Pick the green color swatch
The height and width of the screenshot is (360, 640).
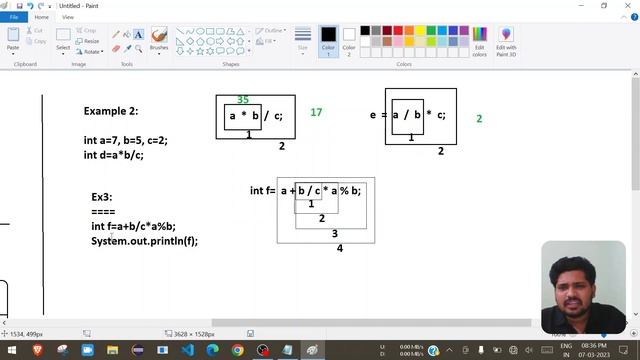(x=431, y=30)
